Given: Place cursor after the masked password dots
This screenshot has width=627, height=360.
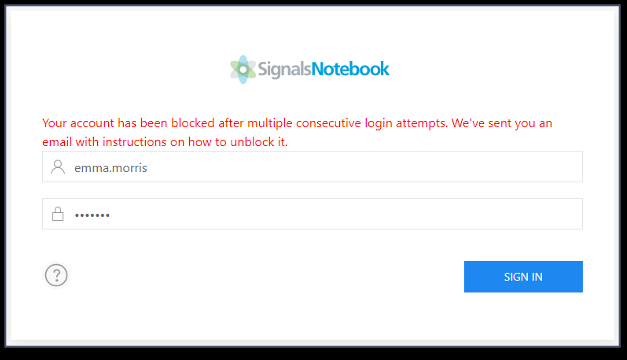Looking at the screenshot, I should [111, 215].
